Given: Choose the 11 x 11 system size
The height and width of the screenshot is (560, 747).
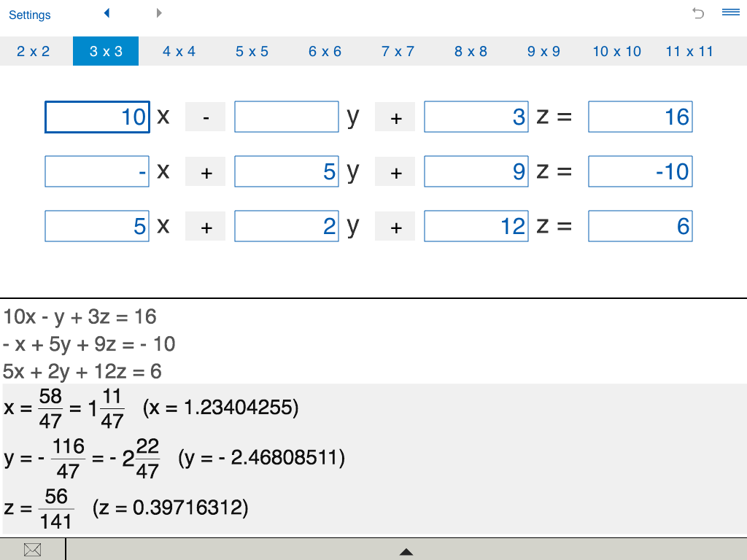Looking at the screenshot, I should [x=689, y=51].
